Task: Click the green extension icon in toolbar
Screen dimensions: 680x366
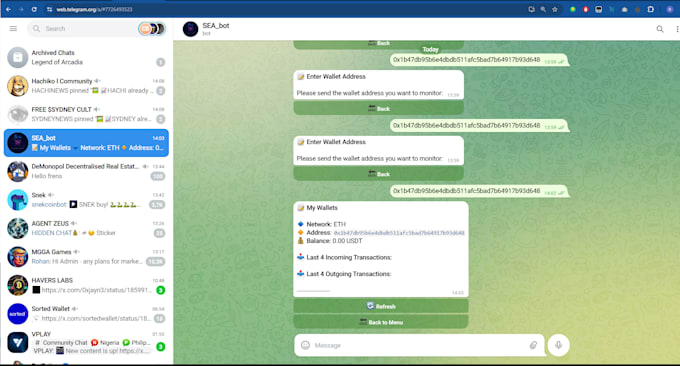Action: pos(573,9)
